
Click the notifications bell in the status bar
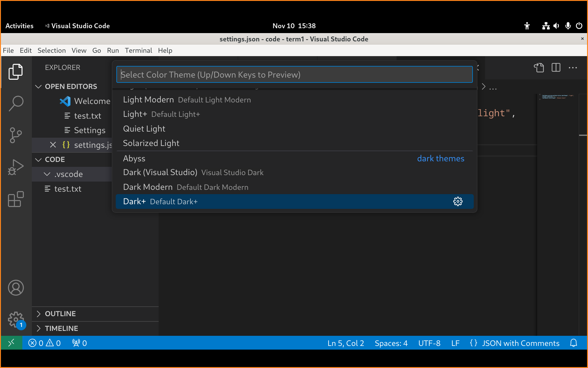click(x=573, y=343)
